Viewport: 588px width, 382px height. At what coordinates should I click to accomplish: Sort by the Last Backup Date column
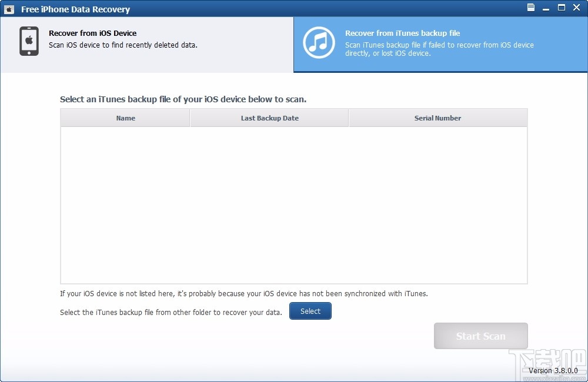(269, 118)
